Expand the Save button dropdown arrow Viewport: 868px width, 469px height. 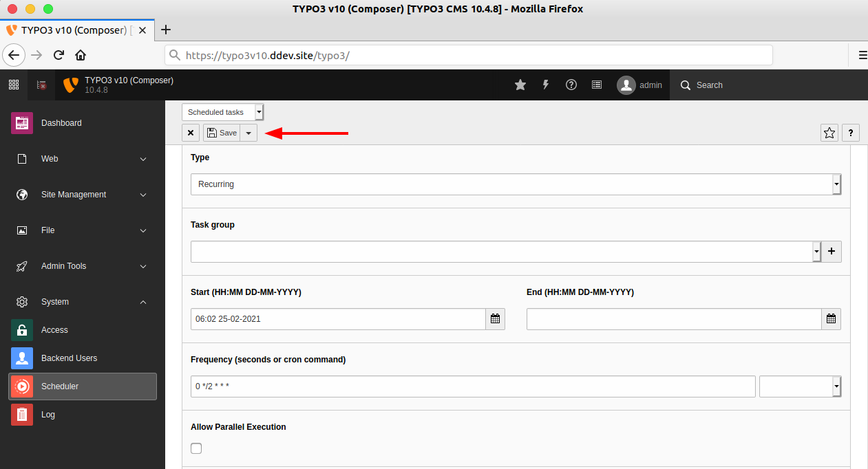click(248, 133)
